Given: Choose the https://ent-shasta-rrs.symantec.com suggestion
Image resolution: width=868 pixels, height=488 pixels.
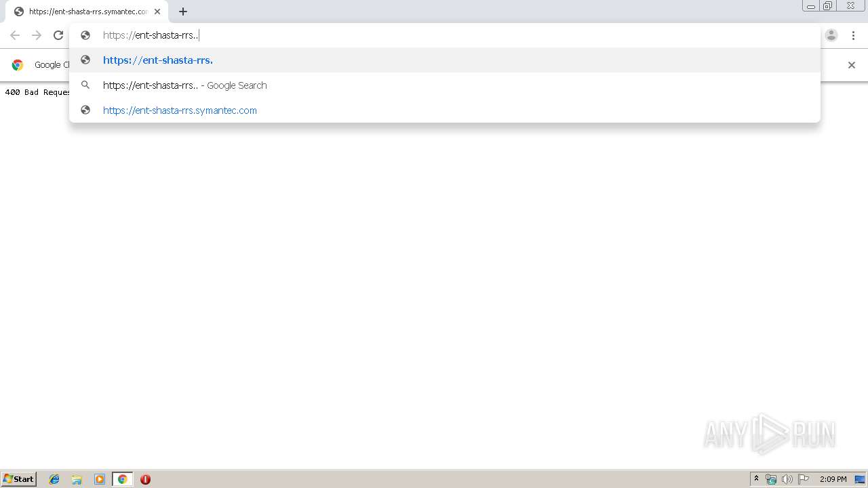Looking at the screenshot, I should [445, 110].
